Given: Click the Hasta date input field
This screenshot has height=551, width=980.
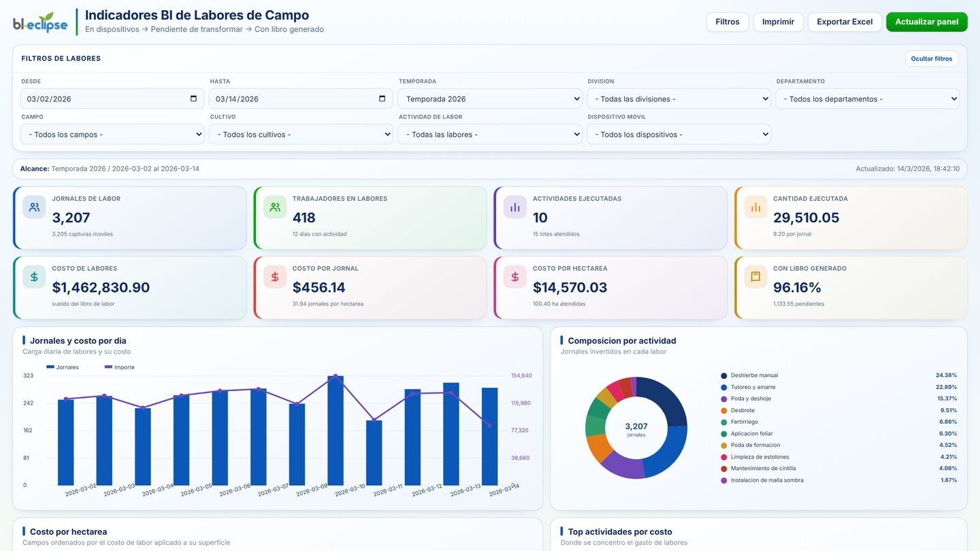Looking at the screenshot, I should [301, 99].
